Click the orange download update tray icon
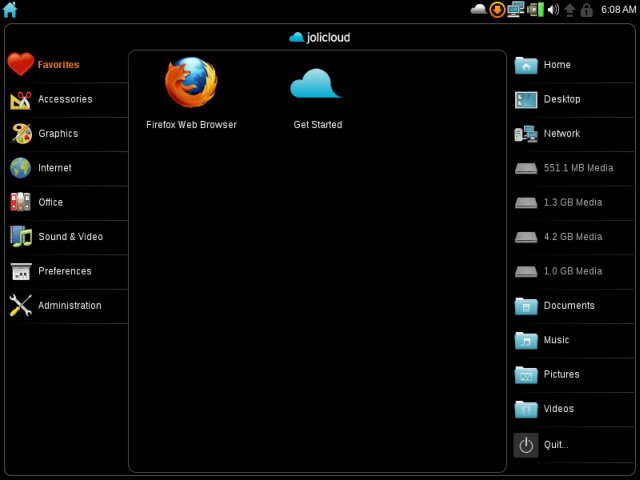 tap(497, 10)
